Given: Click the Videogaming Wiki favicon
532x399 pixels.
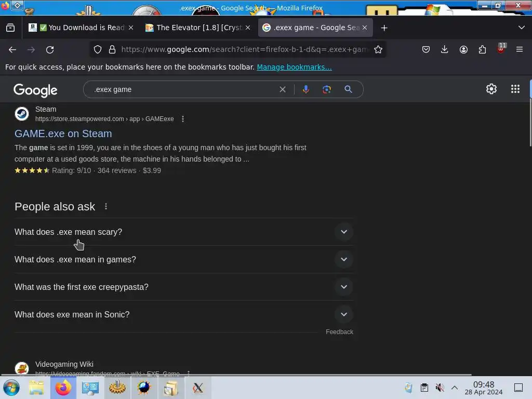Looking at the screenshot, I should [x=22, y=368].
